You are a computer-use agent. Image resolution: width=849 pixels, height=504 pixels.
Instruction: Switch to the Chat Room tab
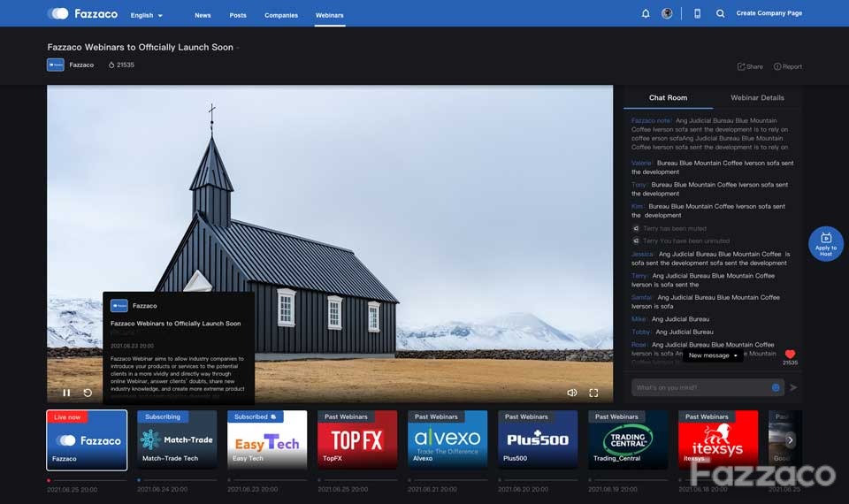coord(668,97)
